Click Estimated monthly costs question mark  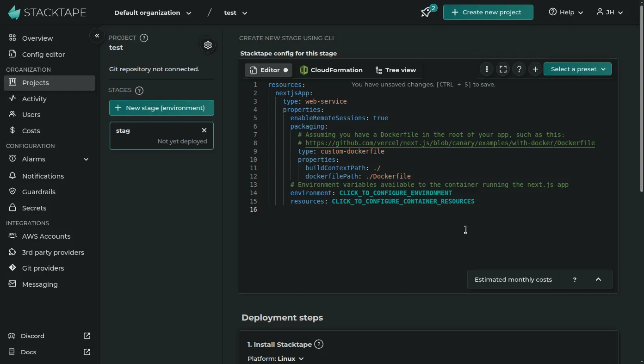(575, 279)
